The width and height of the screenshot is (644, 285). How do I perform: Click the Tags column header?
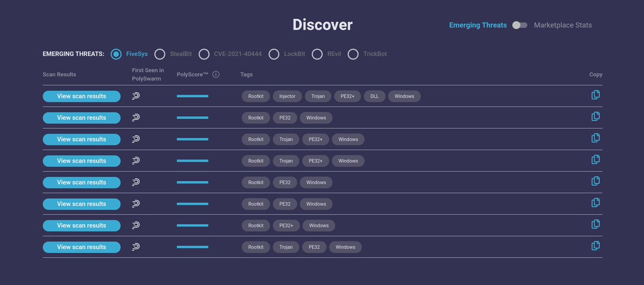[246, 75]
